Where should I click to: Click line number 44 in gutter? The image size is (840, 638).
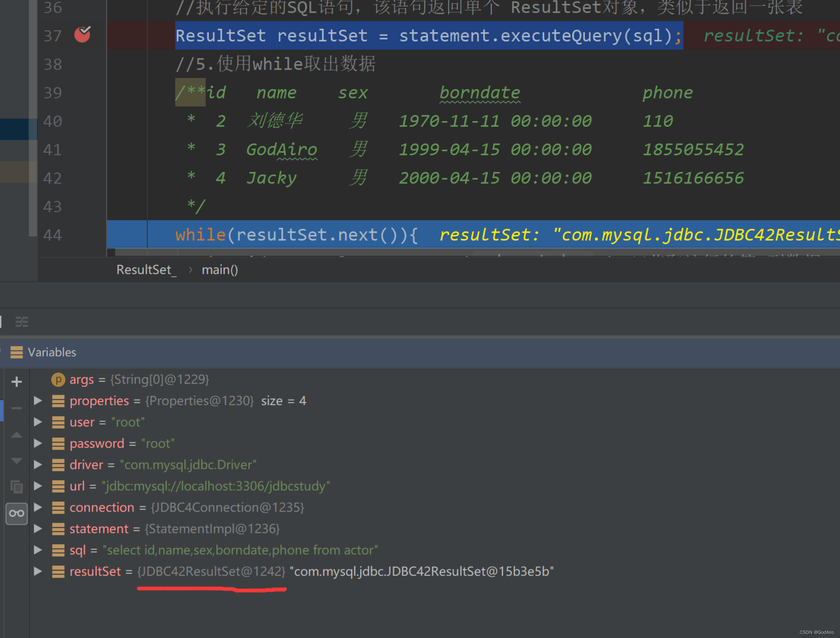pos(52,235)
